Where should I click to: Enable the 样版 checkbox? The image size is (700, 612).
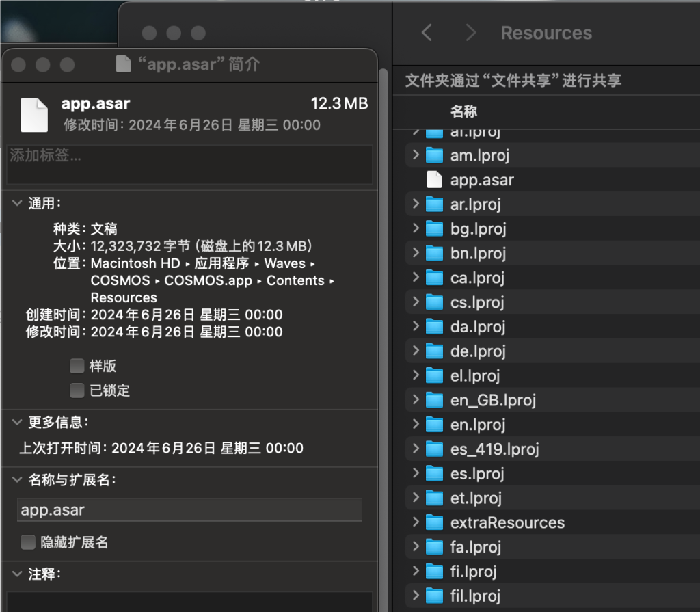(x=77, y=366)
